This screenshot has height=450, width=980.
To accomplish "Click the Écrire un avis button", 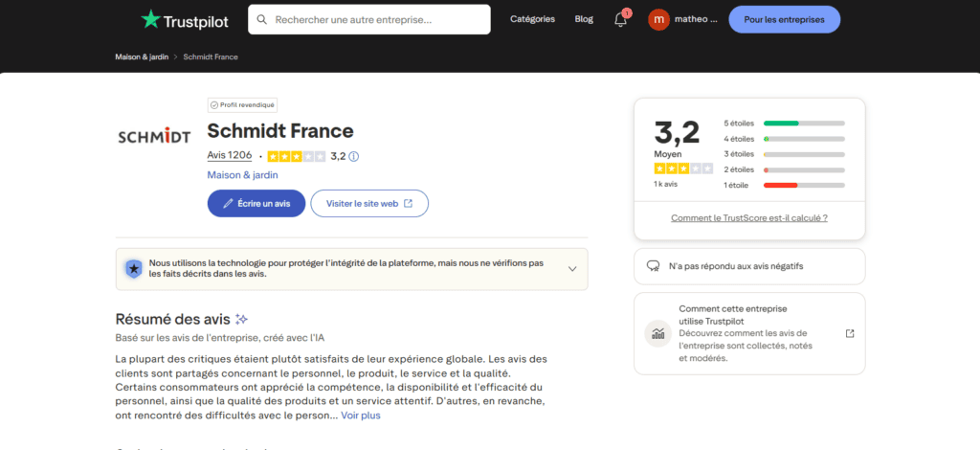I will click(x=256, y=203).
